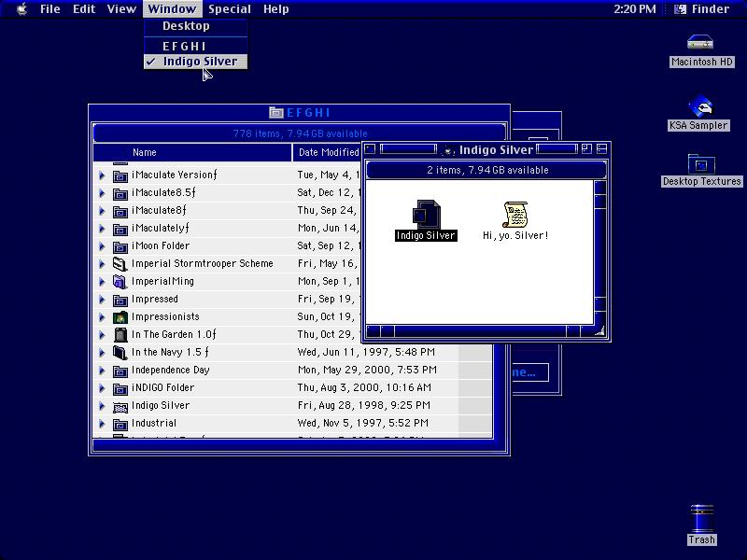Close the Indigo Silver window
The image size is (747, 560).
(x=370, y=149)
